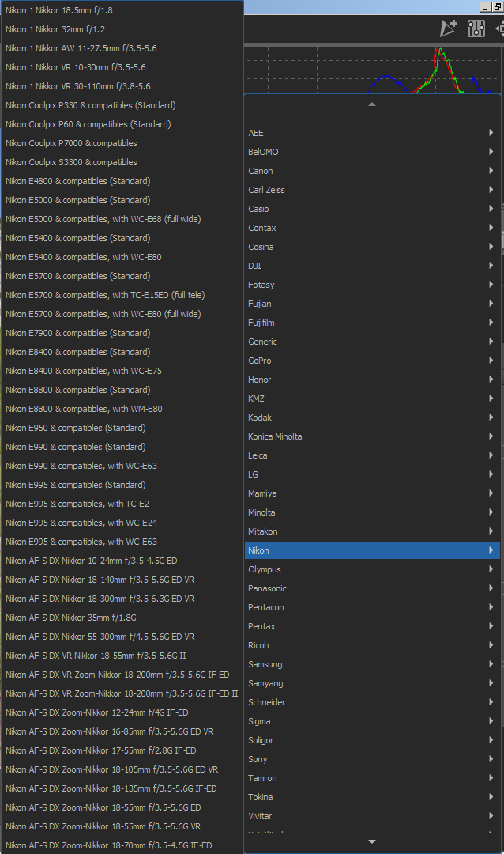This screenshot has height=854, width=504.
Task: Open the Kodak manufacturer entry
Action: 372,418
